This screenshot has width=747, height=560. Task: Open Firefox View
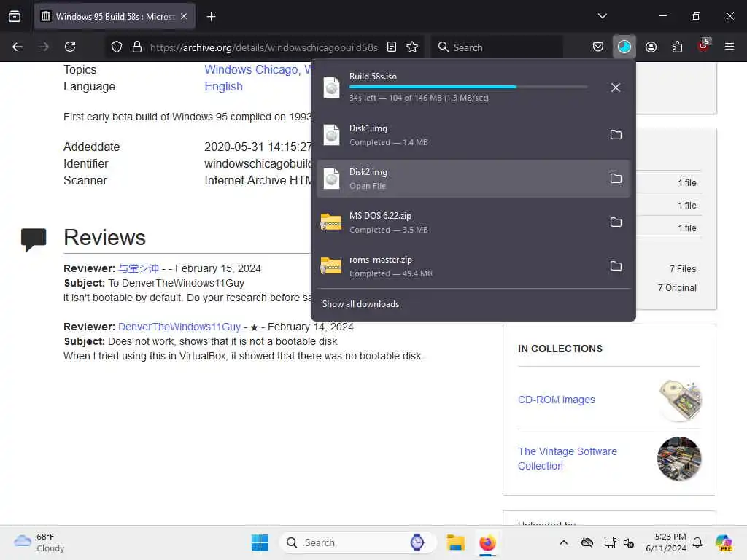(15, 16)
